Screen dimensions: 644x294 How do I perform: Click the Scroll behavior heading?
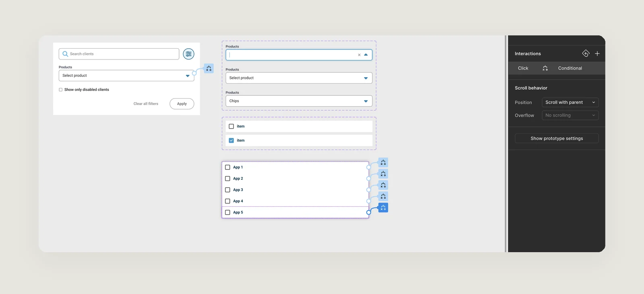coord(531,88)
